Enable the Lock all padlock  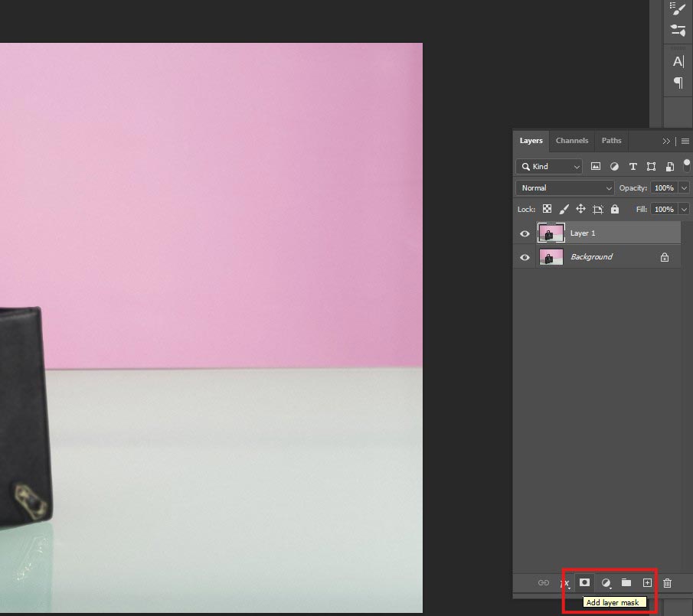[x=614, y=209]
